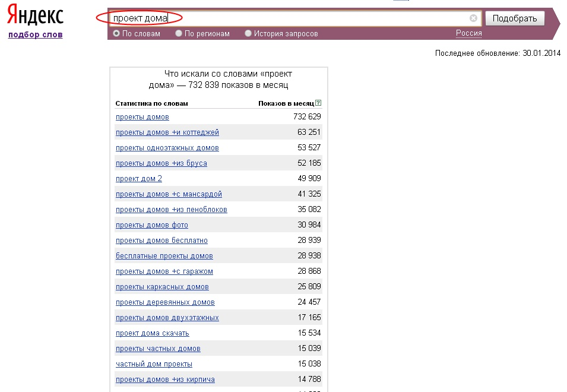Image resolution: width=567 pixels, height=392 pixels.
Task: Open the проекты домов keyword link
Action: coord(142,117)
